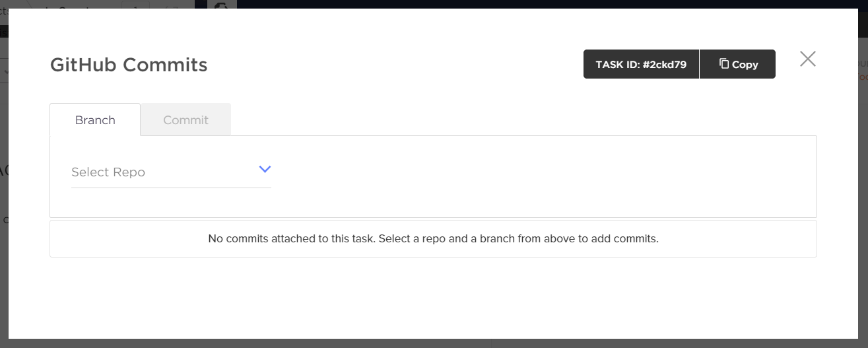The width and height of the screenshot is (868, 348).
Task: Copy the task ID with Copy button
Action: (737, 64)
